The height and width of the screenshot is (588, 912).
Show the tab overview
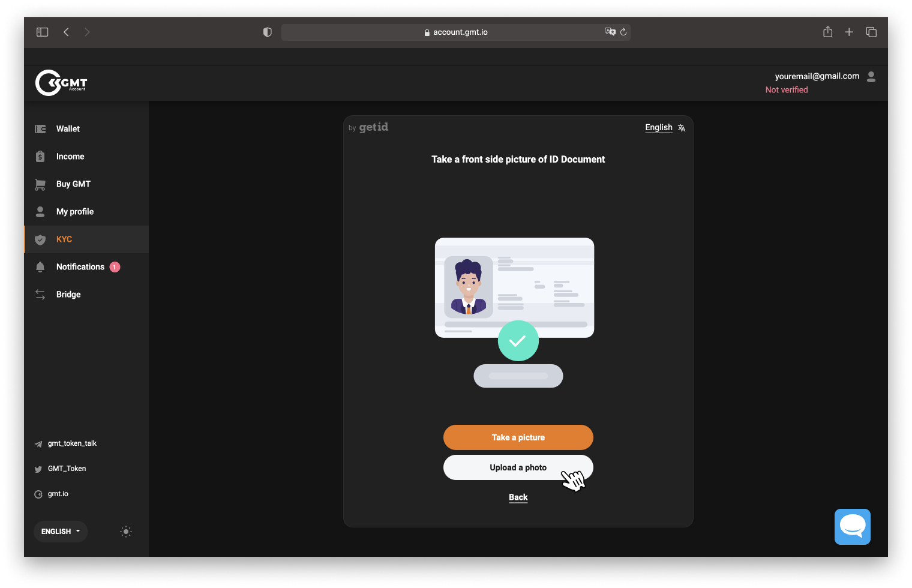tap(871, 32)
